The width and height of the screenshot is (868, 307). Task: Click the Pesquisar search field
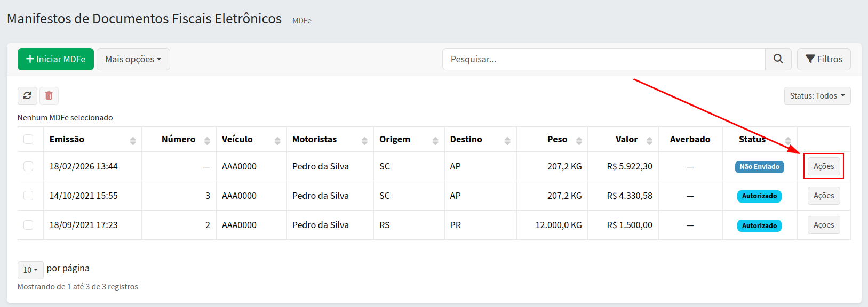point(603,59)
